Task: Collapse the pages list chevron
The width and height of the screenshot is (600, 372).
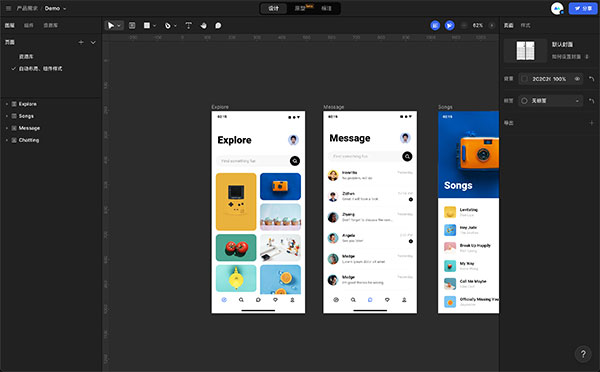Action: click(93, 42)
